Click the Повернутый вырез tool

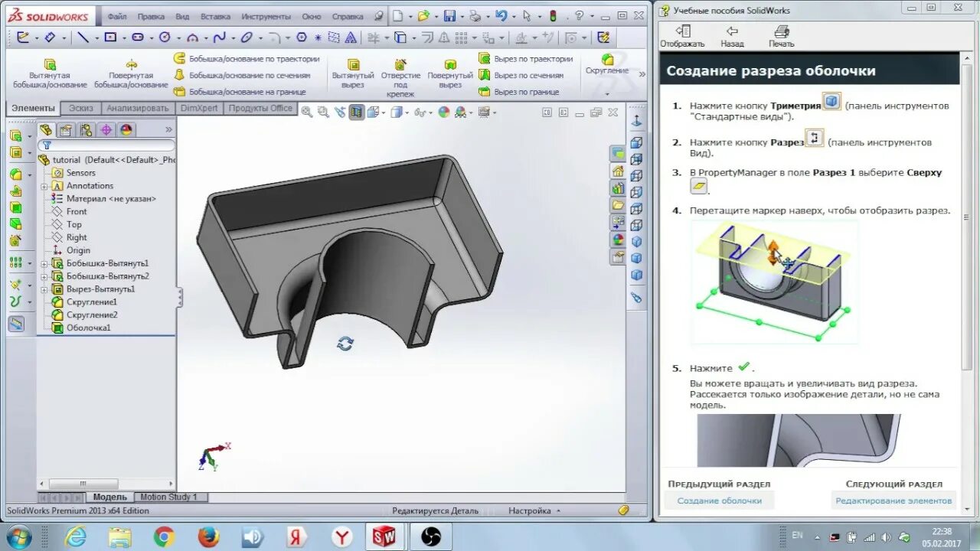tap(450, 74)
